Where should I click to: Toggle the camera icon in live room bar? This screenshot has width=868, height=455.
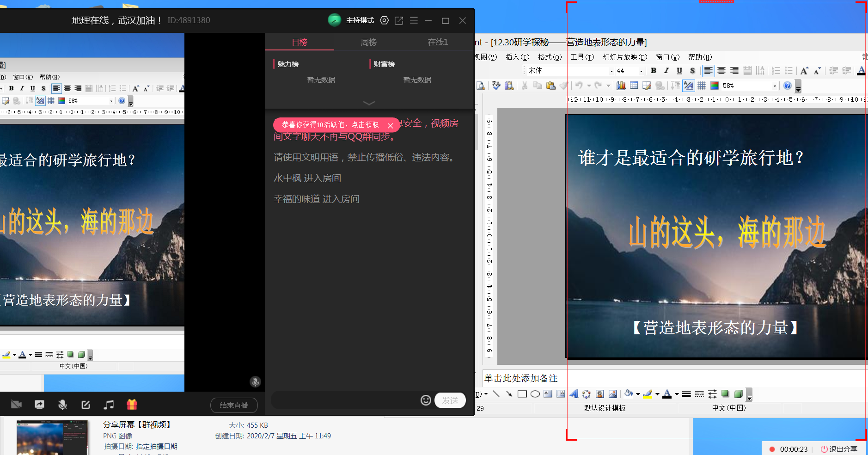[x=16, y=405]
